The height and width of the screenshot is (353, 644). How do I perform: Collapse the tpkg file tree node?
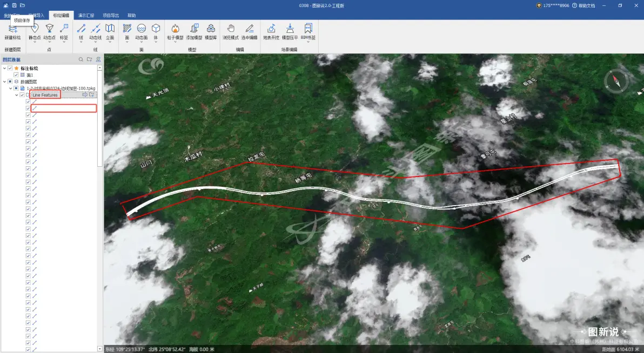click(x=11, y=89)
